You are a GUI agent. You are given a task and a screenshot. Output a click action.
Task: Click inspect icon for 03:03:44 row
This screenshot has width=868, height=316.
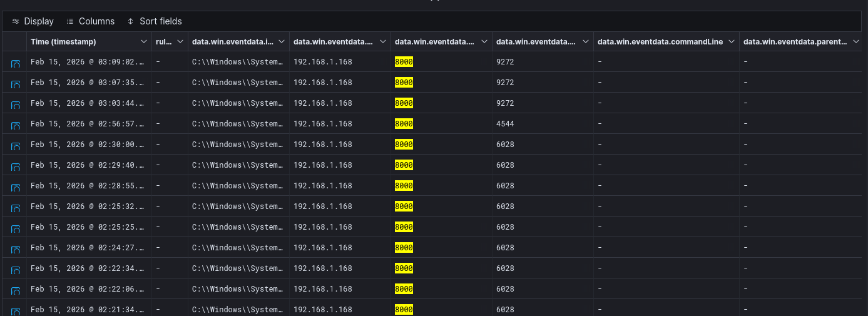pos(16,104)
